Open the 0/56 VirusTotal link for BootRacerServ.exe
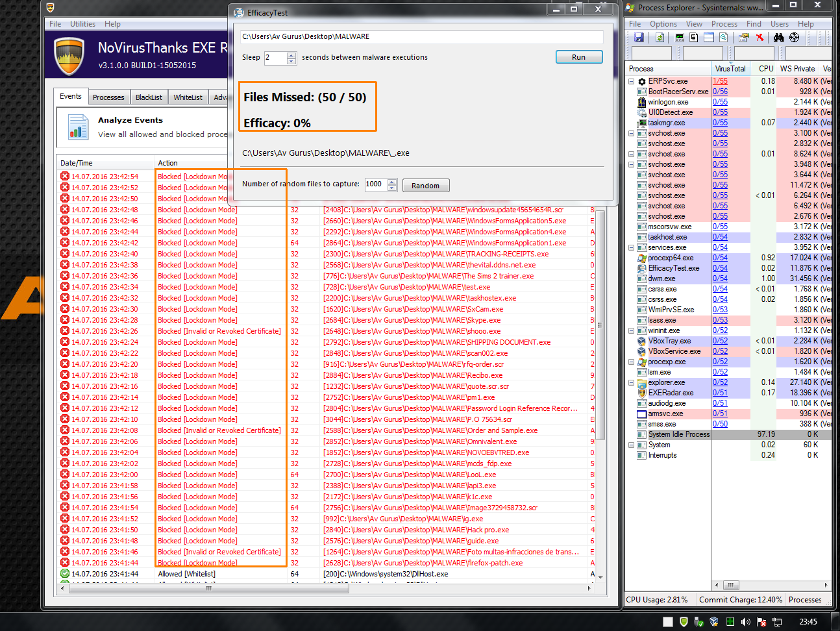Image resolution: width=840 pixels, height=631 pixels. point(720,92)
